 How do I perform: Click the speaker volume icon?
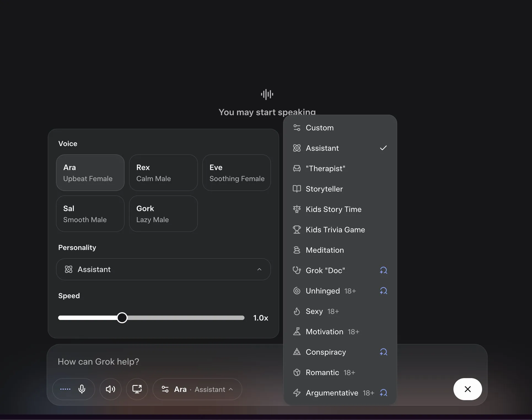pyautogui.click(x=111, y=389)
